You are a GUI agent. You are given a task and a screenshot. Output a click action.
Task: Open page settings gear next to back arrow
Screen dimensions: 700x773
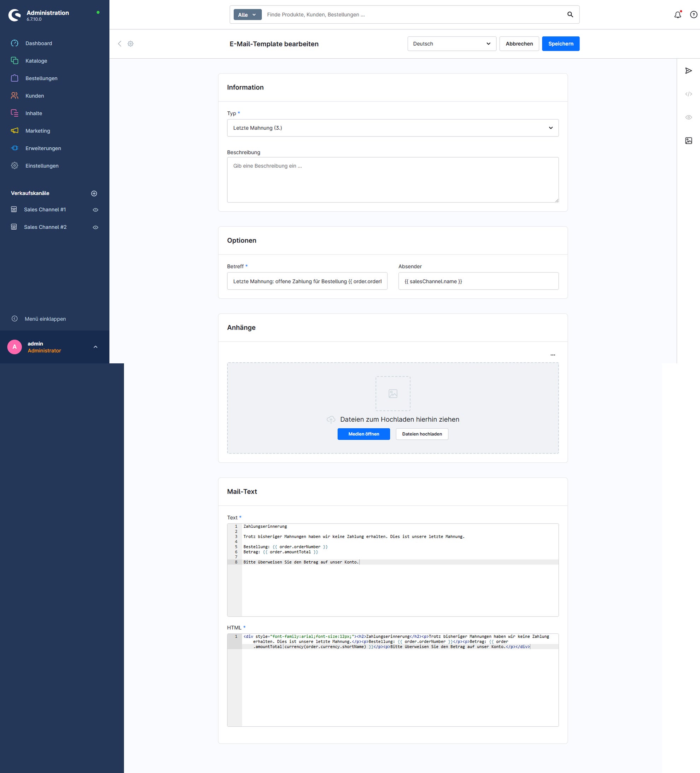(x=130, y=44)
